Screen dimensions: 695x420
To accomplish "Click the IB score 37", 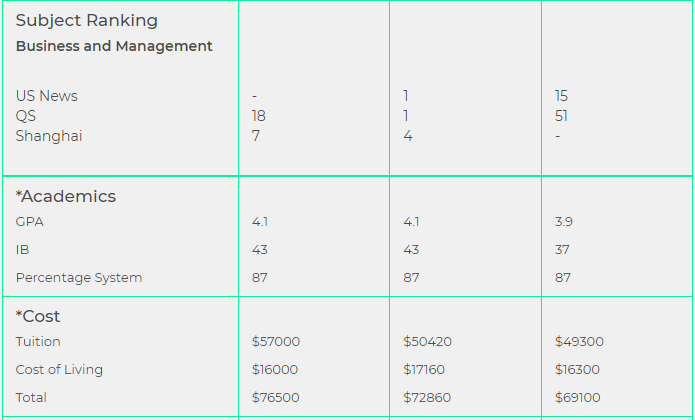I will [562, 249].
